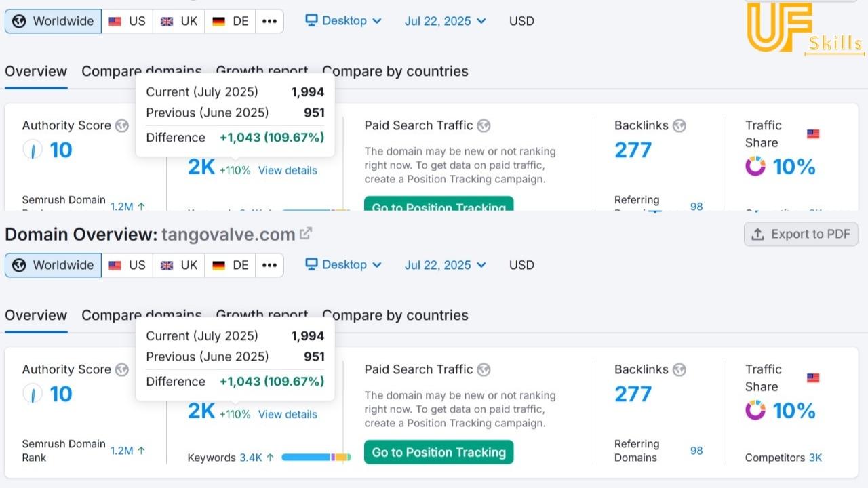Select DE database in upper country bar
Image resolution: width=868 pixels, height=488 pixels.
click(x=230, y=21)
